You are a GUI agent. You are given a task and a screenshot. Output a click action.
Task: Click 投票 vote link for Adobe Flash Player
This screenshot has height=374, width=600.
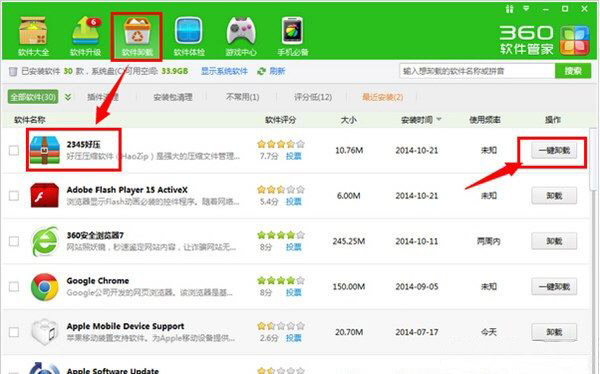pos(293,201)
